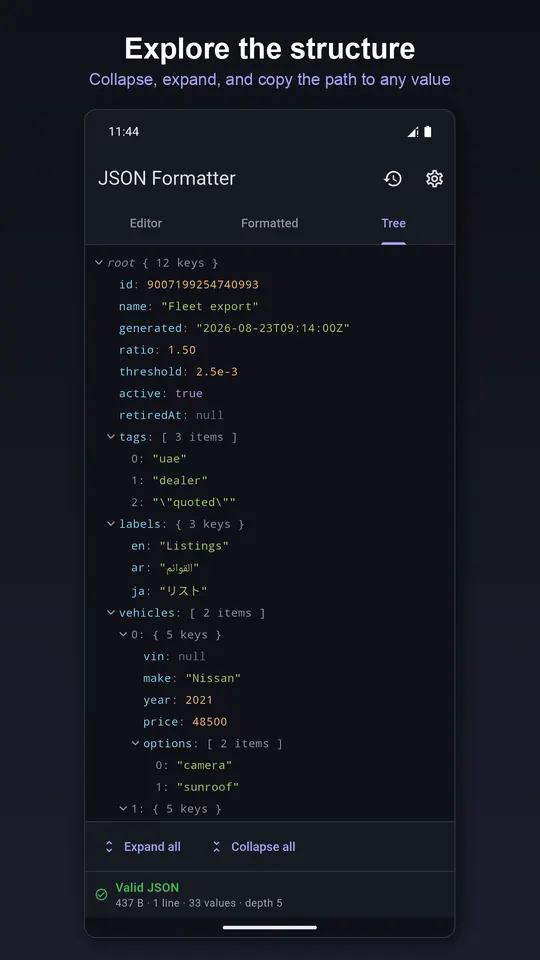Open settings gear icon
Screen dimensions: 540x960
point(434,179)
